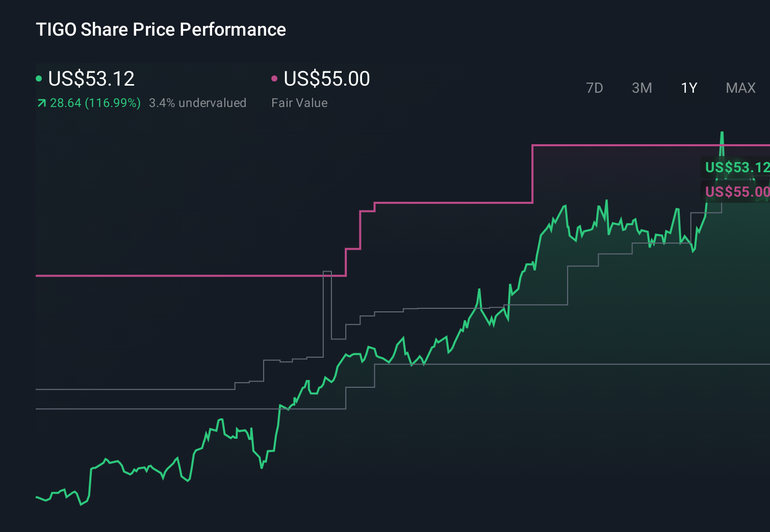Expand the US$53.12 price details

pos(91,79)
